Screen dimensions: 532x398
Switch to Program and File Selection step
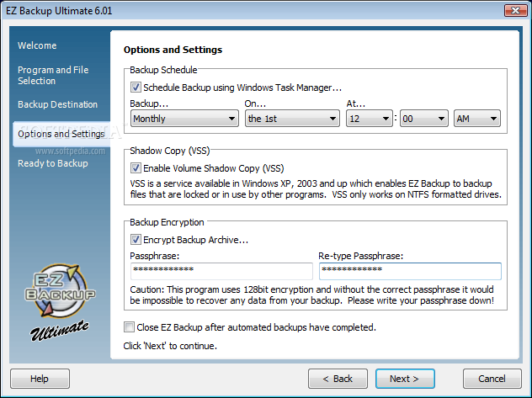click(x=53, y=75)
